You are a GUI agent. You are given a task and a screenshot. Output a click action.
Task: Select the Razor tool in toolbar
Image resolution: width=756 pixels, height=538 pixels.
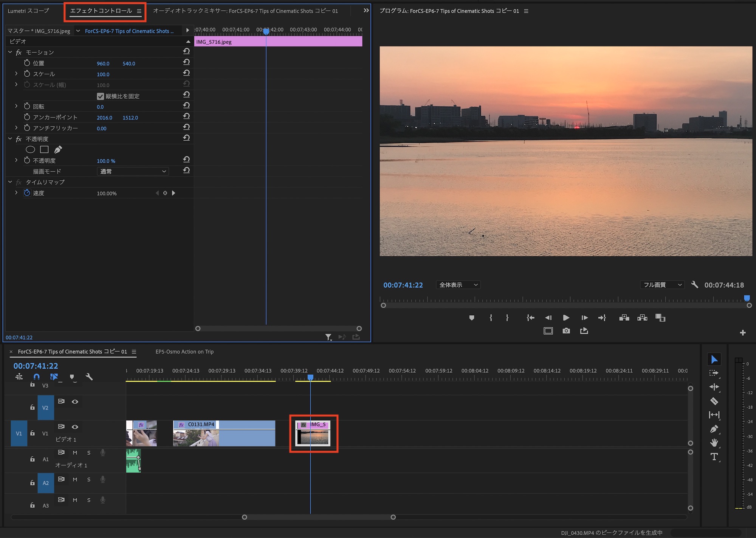(714, 401)
